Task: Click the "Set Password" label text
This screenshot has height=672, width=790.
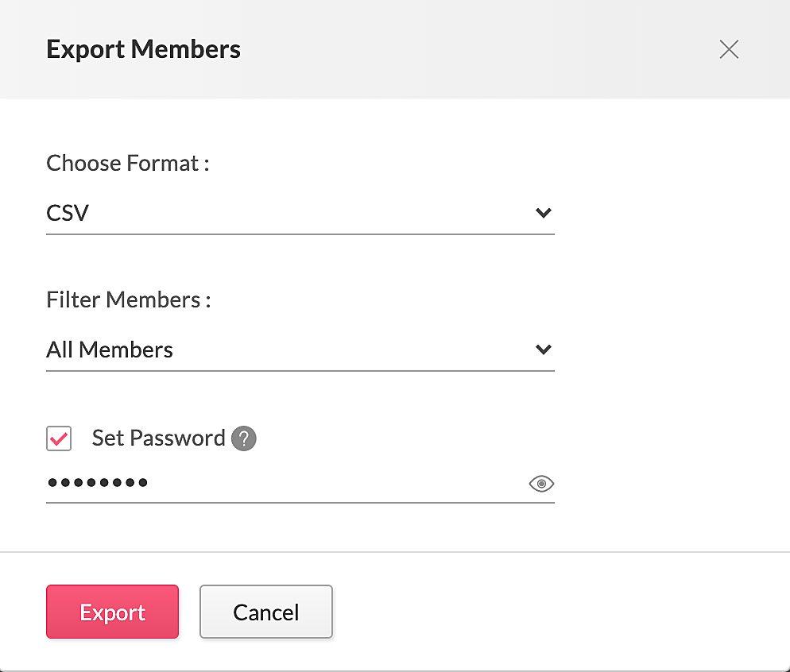Action: coord(158,438)
